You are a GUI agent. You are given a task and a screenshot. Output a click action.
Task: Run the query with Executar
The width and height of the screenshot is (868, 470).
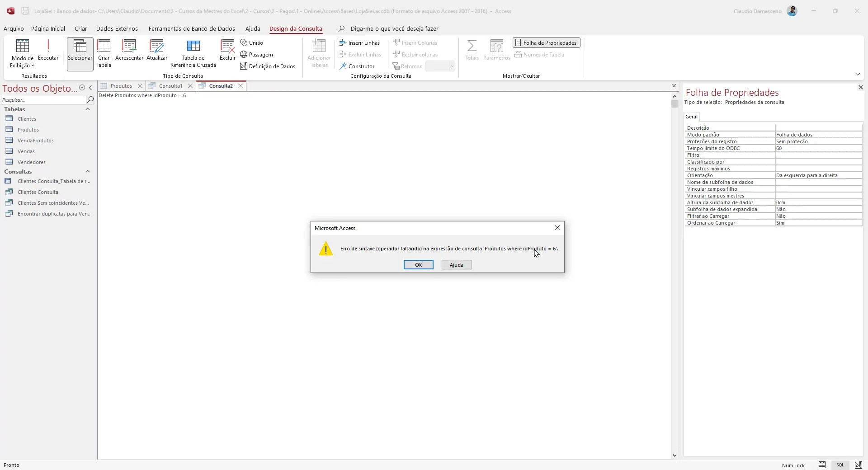click(48, 51)
